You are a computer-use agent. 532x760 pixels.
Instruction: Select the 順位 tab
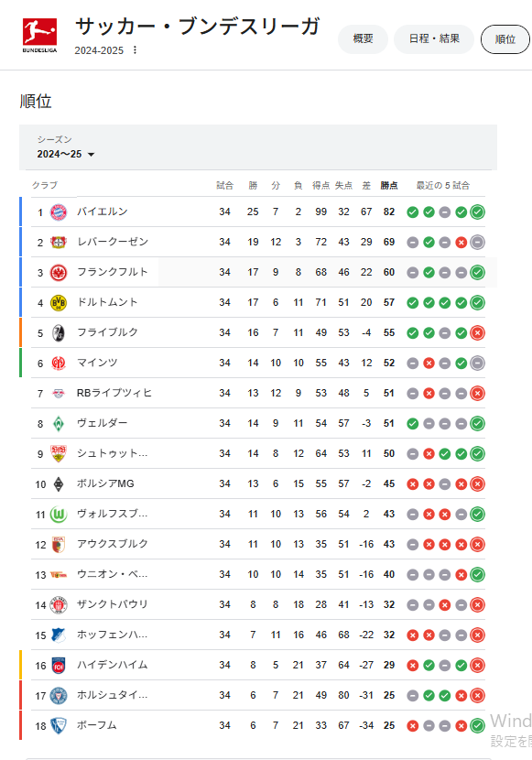click(505, 39)
